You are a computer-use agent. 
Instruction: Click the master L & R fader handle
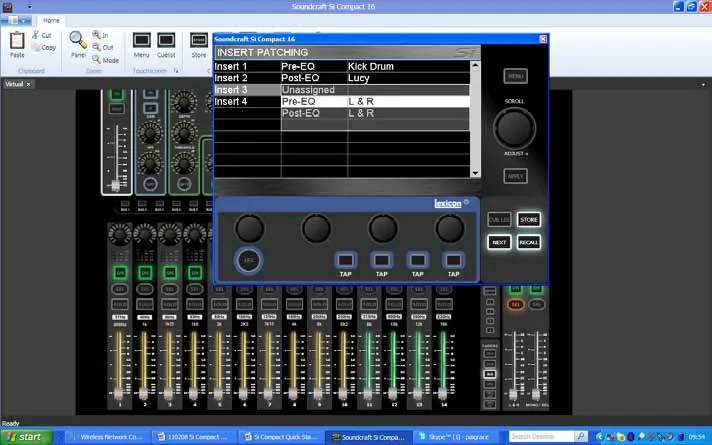tap(513, 394)
